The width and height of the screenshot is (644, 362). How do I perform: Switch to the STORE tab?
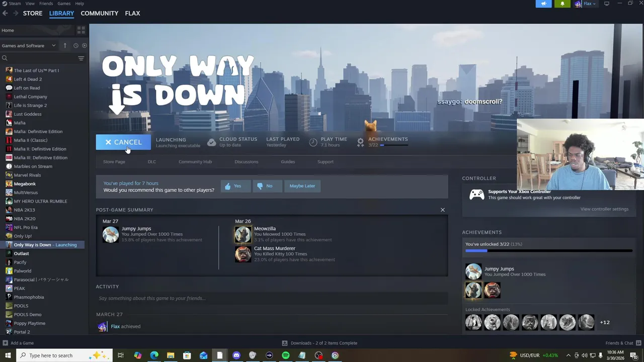(x=33, y=13)
